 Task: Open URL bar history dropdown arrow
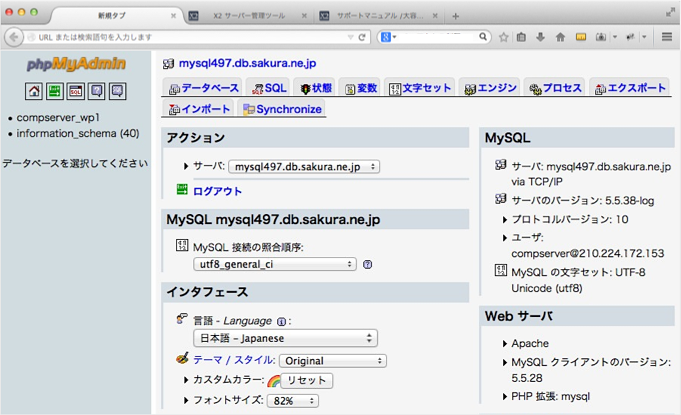(x=350, y=37)
